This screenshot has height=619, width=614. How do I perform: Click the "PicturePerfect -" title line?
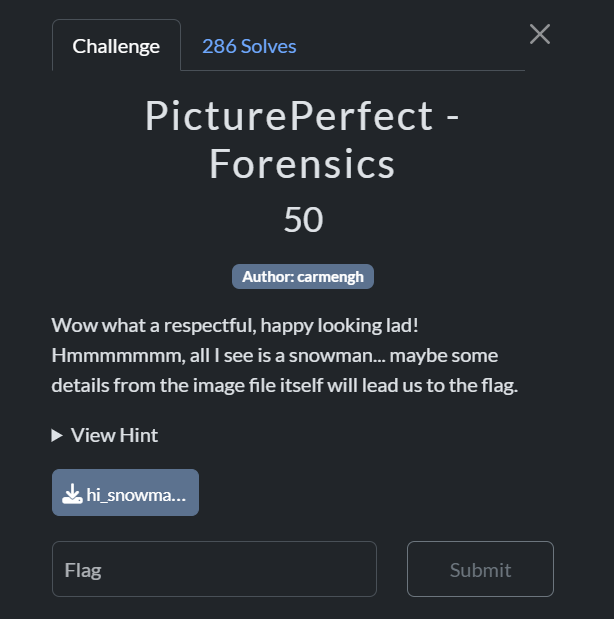tap(303, 117)
